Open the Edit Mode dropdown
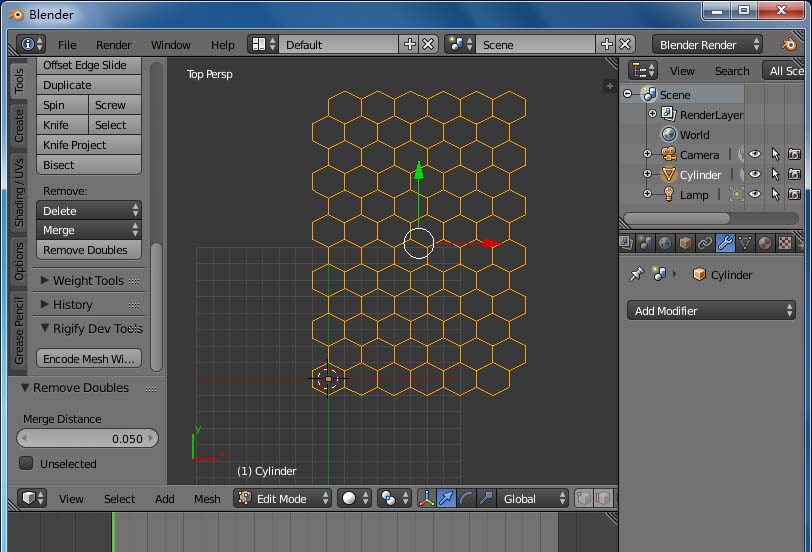The image size is (812, 552). click(x=283, y=498)
